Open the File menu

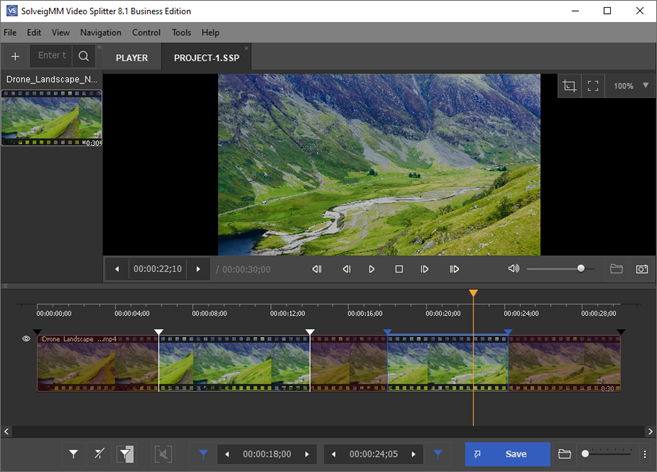pos(10,32)
